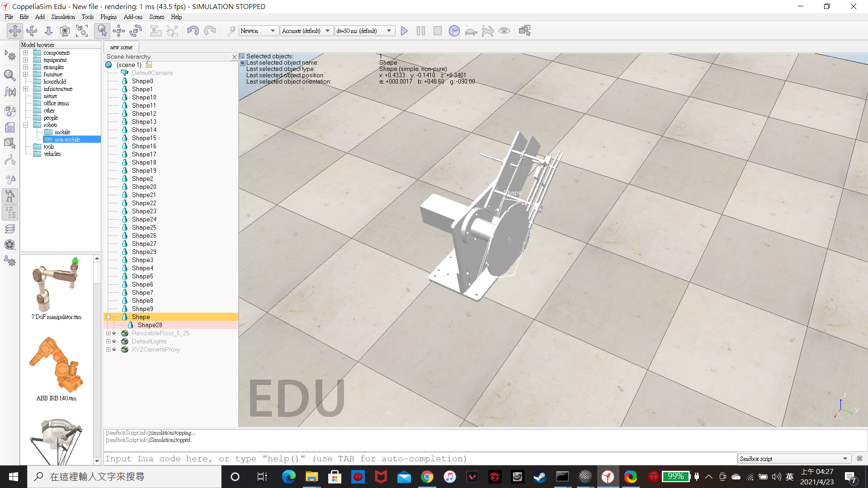Screen dimensions: 868x488
Task: Activate the click selection tool
Action: pos(102,31)
